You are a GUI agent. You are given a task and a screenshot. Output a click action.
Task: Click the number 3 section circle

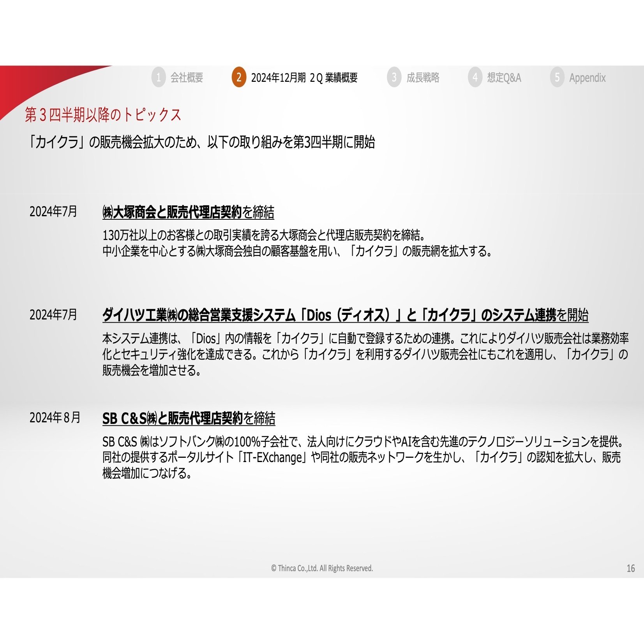pyautogui.click(x=394, y=77)
